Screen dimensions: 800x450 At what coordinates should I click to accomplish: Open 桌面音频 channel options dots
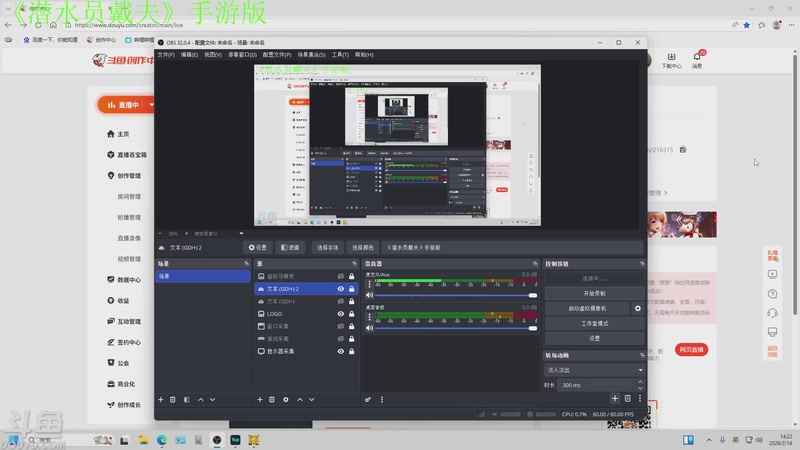[x=370, y=317]
